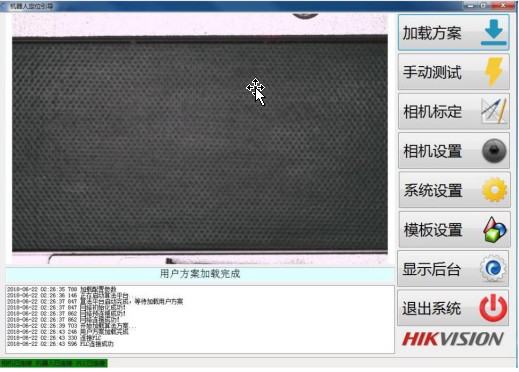Image resolution: width=519 pixels, height=372 pixels.
Task: Click the black camera lens icon
Action: coord(494,151)
